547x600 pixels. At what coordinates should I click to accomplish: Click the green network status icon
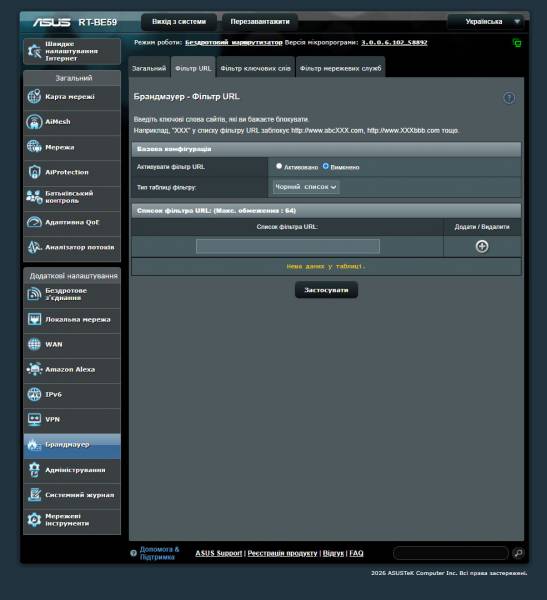tap(516, 43)
